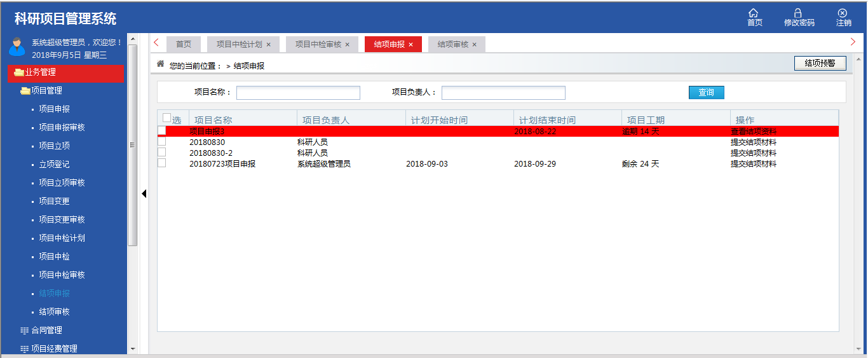Close the 结项审核 tab
The width and height of the screenshot is (868, 358).
[474, 45]
